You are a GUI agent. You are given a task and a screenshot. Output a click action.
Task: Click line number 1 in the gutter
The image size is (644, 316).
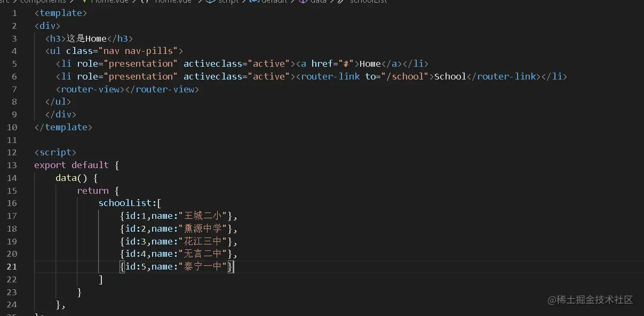(14, 13)
